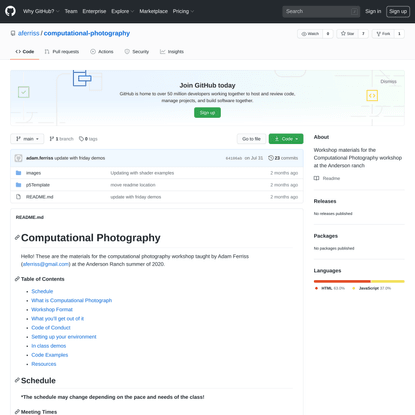Click the GitHub octocat logo
This screenshot has width=415, height=415.
click(10, 11)
